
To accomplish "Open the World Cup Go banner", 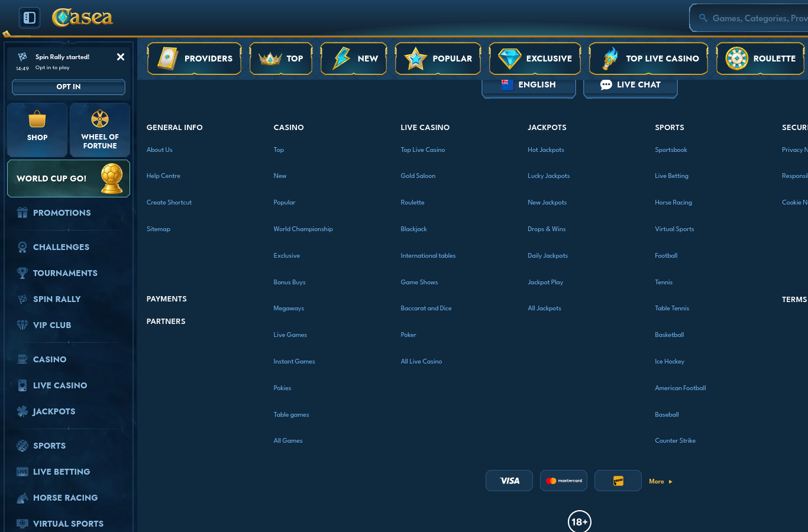I will (69, 179).
